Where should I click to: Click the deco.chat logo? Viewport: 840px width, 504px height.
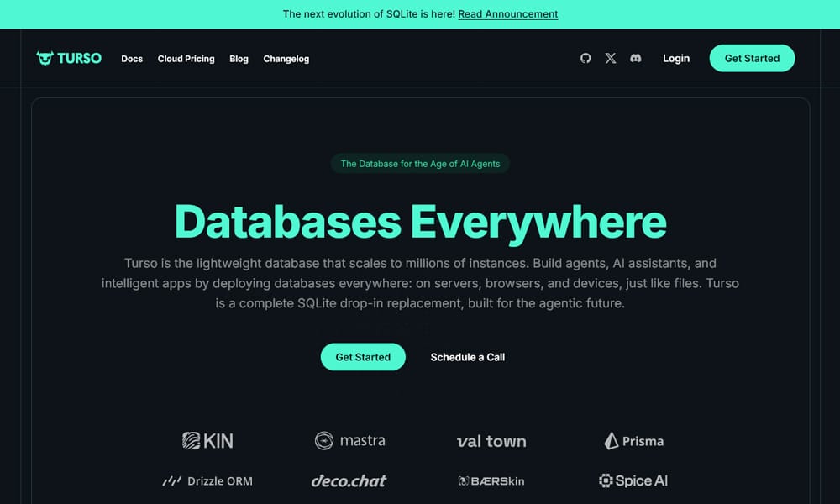349,480
